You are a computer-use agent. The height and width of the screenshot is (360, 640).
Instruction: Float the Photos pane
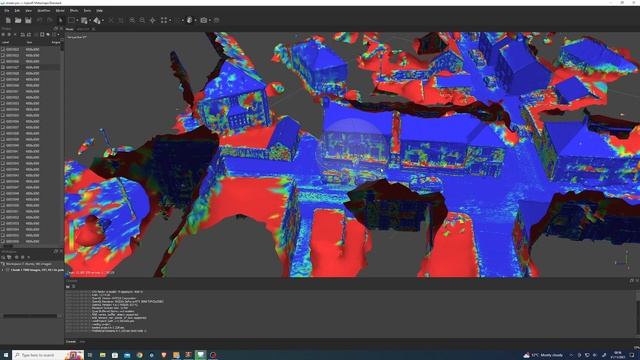pos(56,29)
